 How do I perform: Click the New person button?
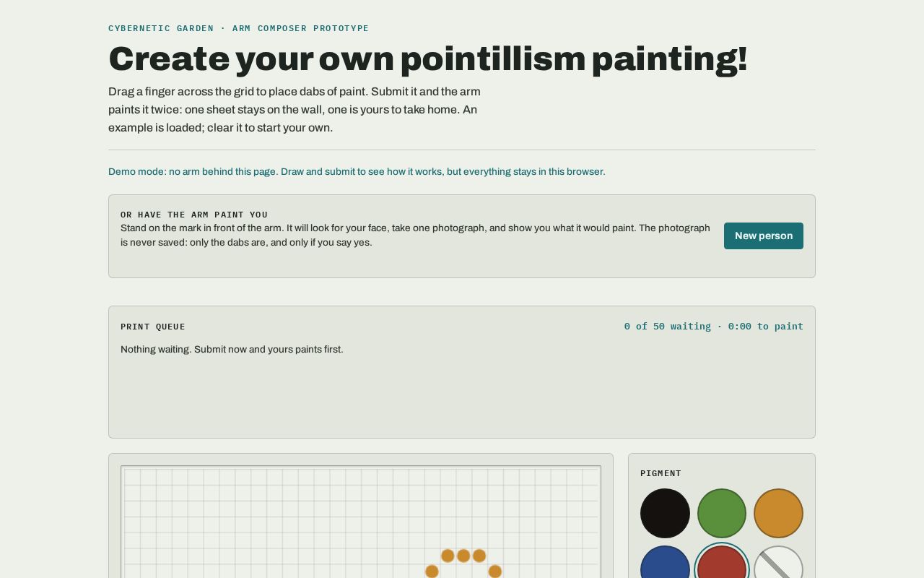coord(764,236)
